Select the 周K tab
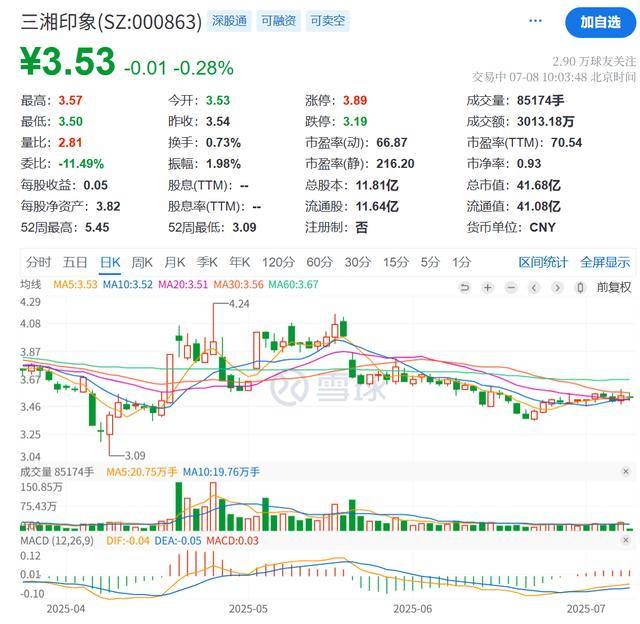This screenshot has height=624, width=640. 142,262
